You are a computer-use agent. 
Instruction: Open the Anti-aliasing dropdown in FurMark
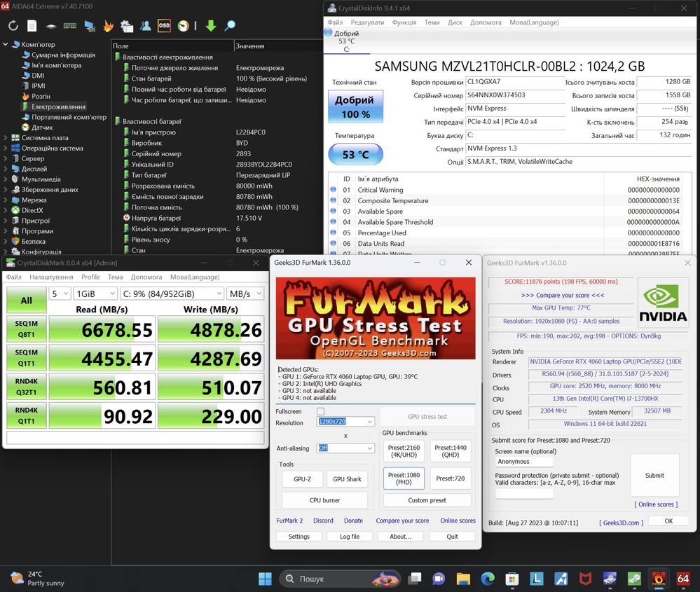coord(345,448)
